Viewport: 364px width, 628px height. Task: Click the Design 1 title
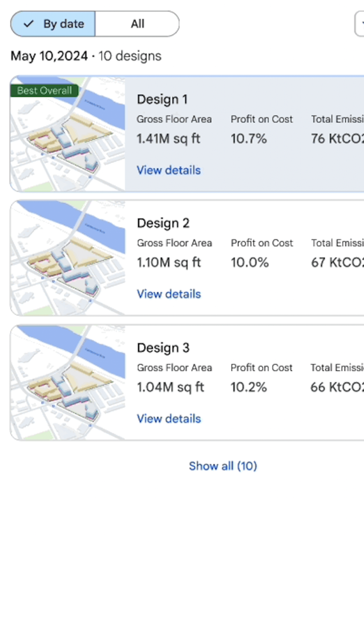point(162,99)
